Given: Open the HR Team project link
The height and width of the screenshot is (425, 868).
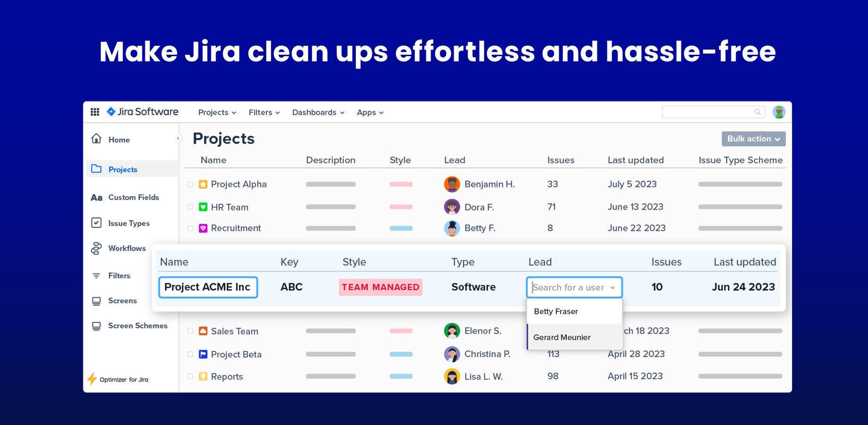Looking at the screenshot, I should (230, 207).
